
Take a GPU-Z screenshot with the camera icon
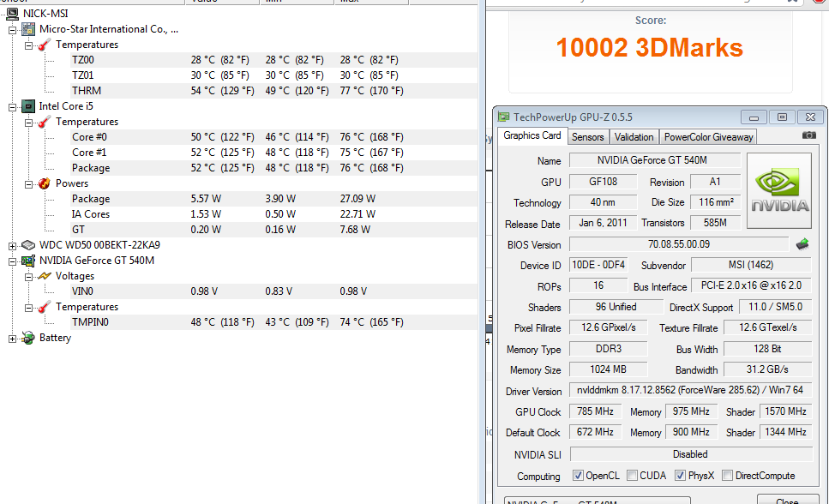pyautogui.click(x=809, y=135)
